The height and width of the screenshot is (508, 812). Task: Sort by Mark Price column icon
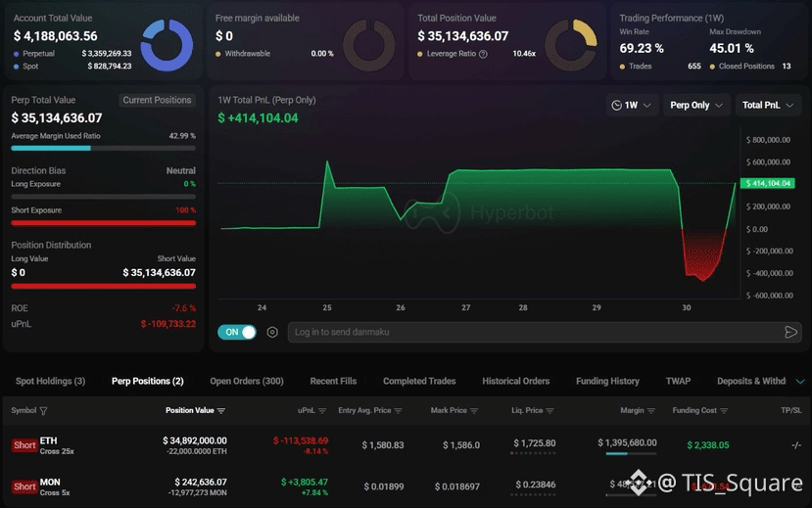pyautogui.click(x=474, y=411)
